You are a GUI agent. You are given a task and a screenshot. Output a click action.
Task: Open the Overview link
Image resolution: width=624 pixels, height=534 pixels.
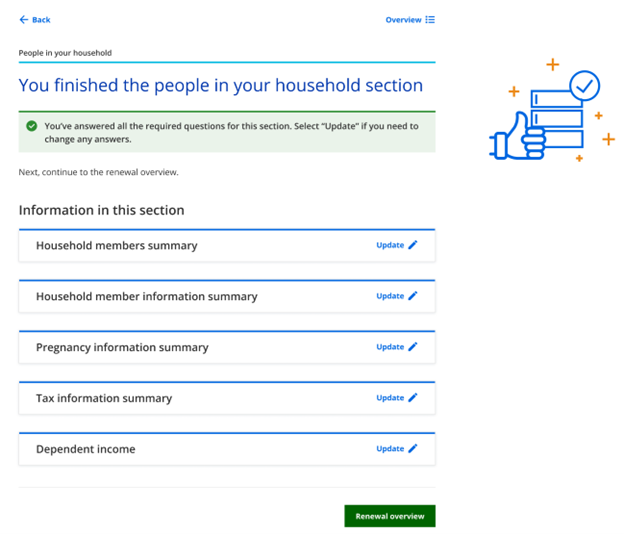pos(404,20)
